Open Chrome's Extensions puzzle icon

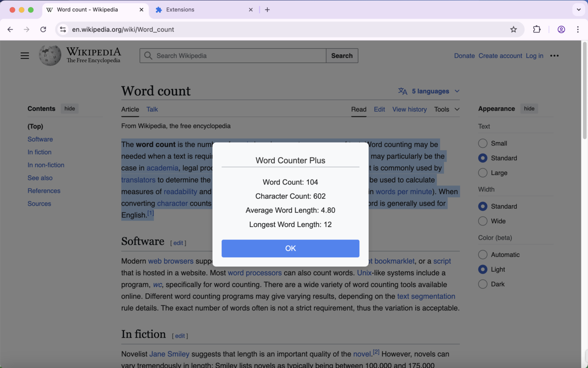click(x=537, y=29)
